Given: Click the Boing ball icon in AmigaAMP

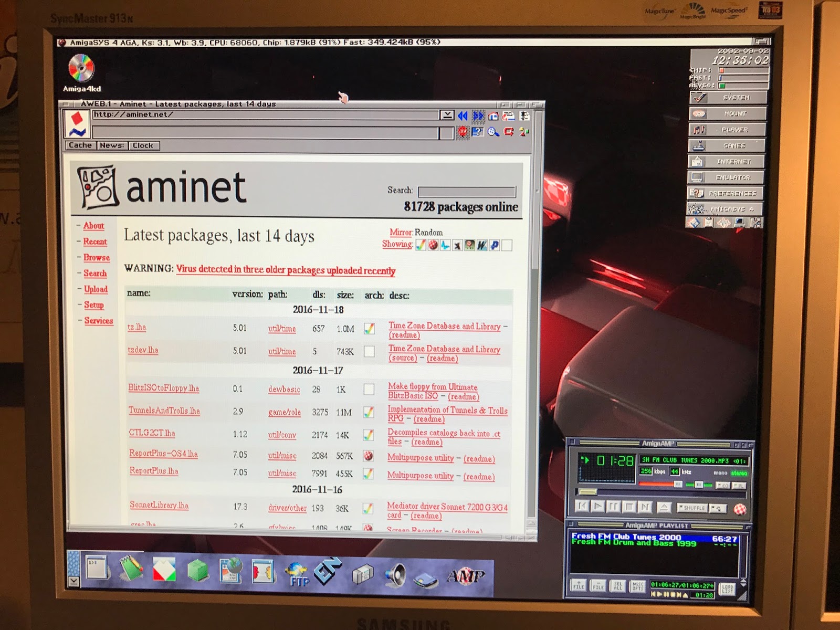Looking at the screenshot, I should [740, 509].
